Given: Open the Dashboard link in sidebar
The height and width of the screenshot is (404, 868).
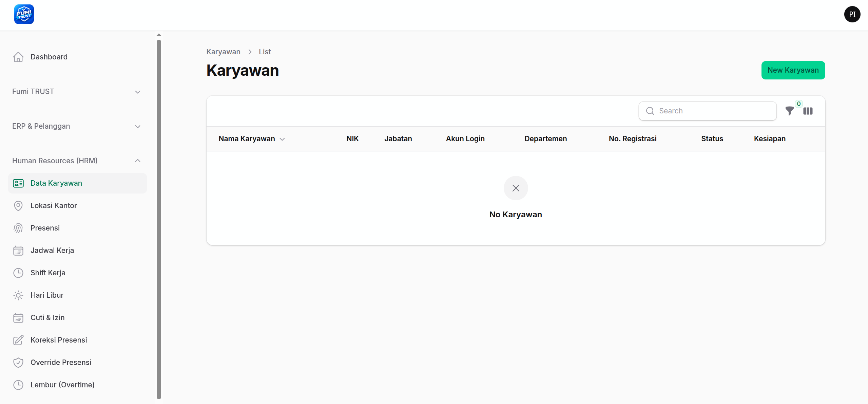Looking at the screenshot, I should tap(77, 57).
